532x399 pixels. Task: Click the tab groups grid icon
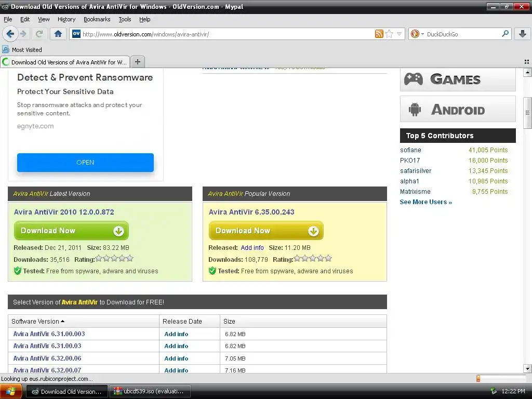coord(527,62)
